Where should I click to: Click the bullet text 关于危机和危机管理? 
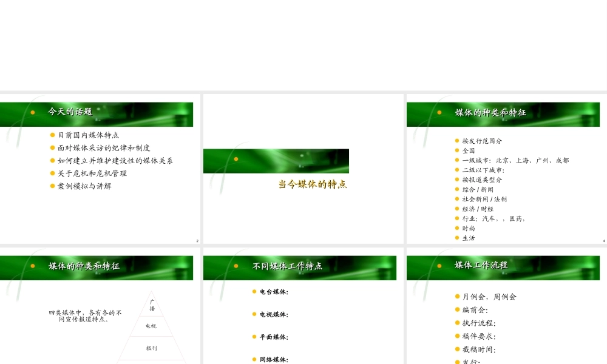coord(92,174)
